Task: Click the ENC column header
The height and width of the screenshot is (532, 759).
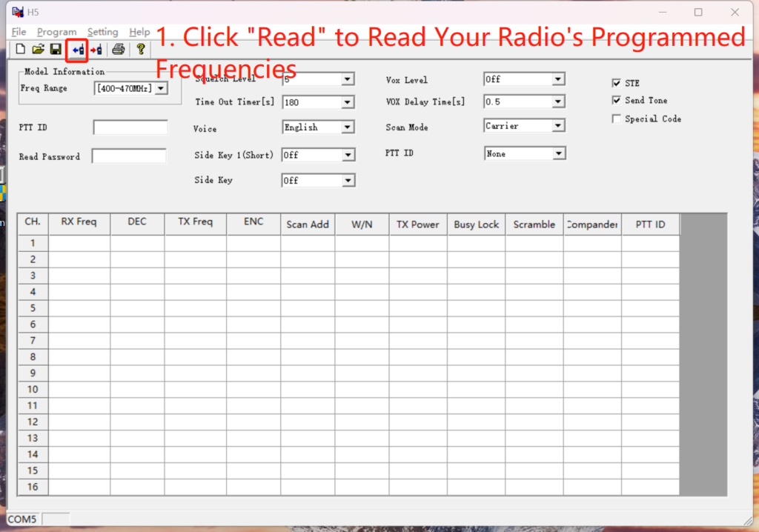Action: (253, 223)
